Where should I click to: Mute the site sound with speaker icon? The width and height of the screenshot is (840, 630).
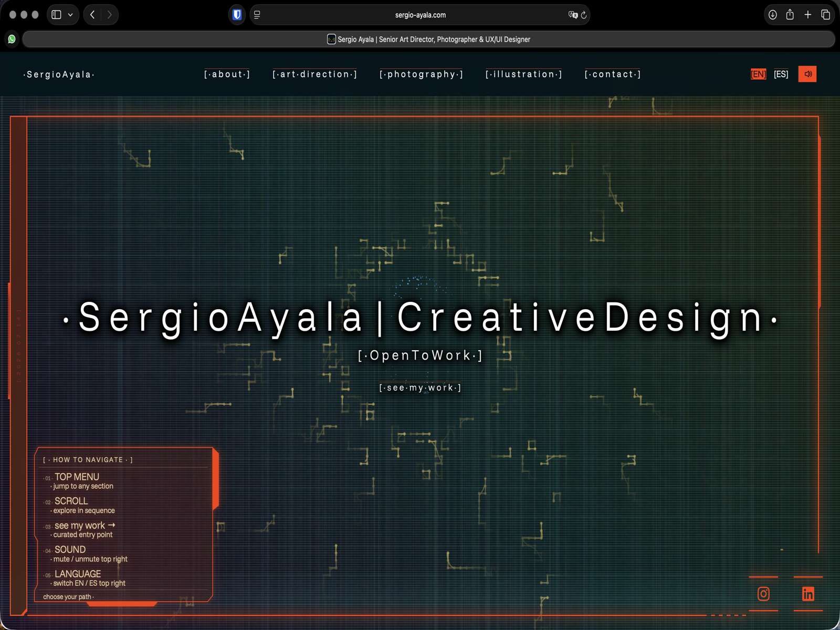(807, 74)
